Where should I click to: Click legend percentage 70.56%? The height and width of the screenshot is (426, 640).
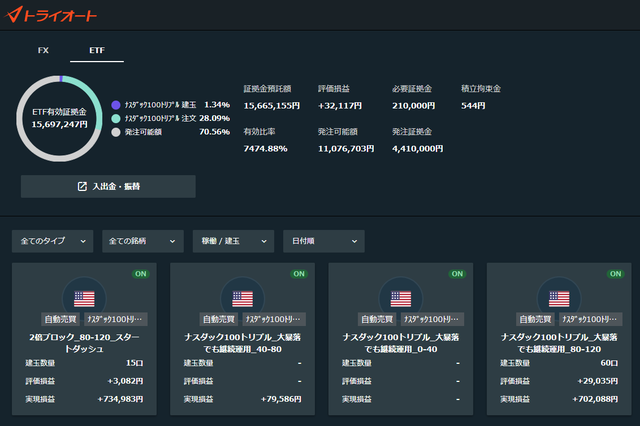(x=215, y=132)
